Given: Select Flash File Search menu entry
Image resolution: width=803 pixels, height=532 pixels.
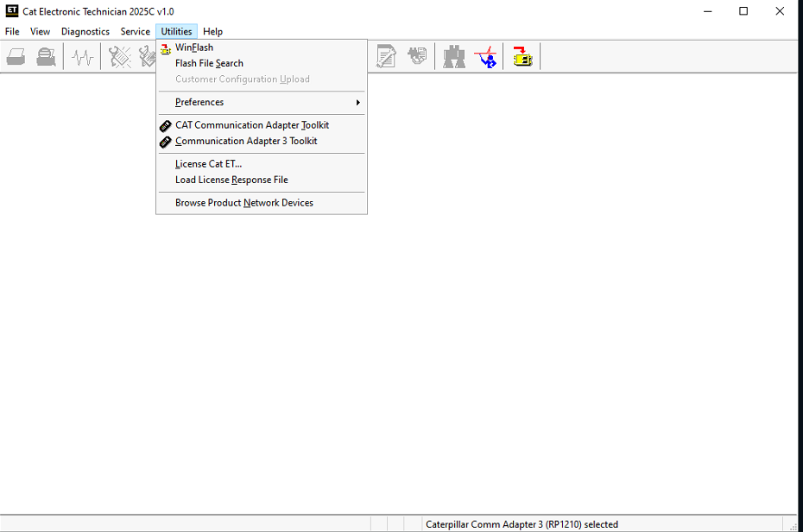Looking at the screenshot, I should point(261,64).
